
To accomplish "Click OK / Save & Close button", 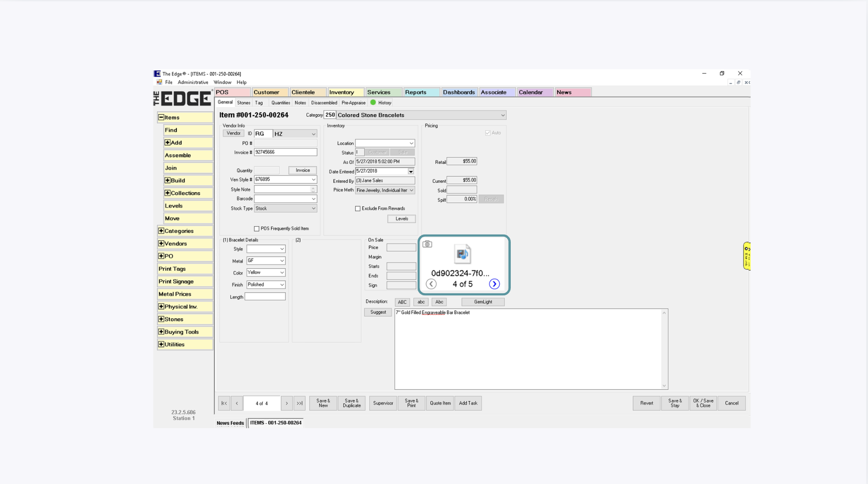I will 703,403.
